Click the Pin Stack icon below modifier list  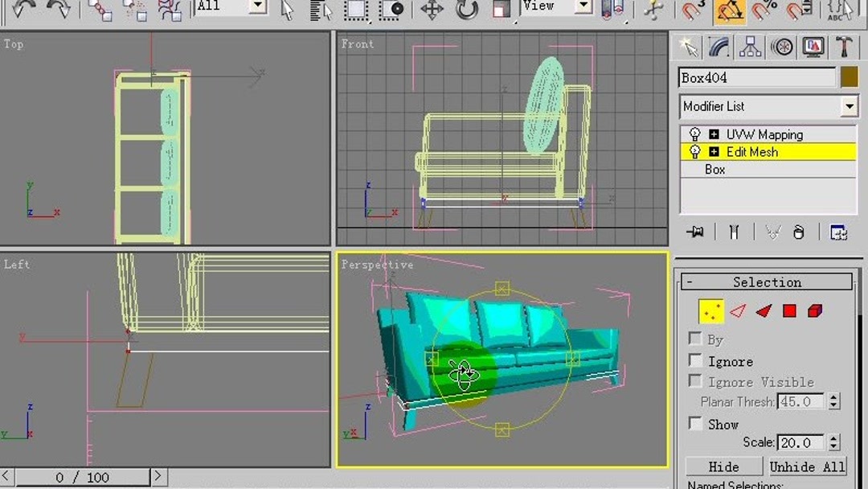(x=694, y=232)
